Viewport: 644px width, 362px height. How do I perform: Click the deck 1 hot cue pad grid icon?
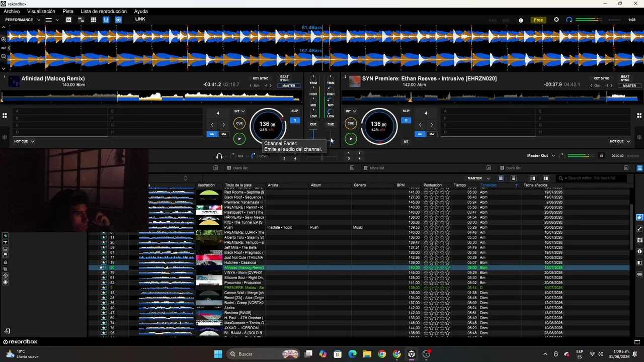5,116
